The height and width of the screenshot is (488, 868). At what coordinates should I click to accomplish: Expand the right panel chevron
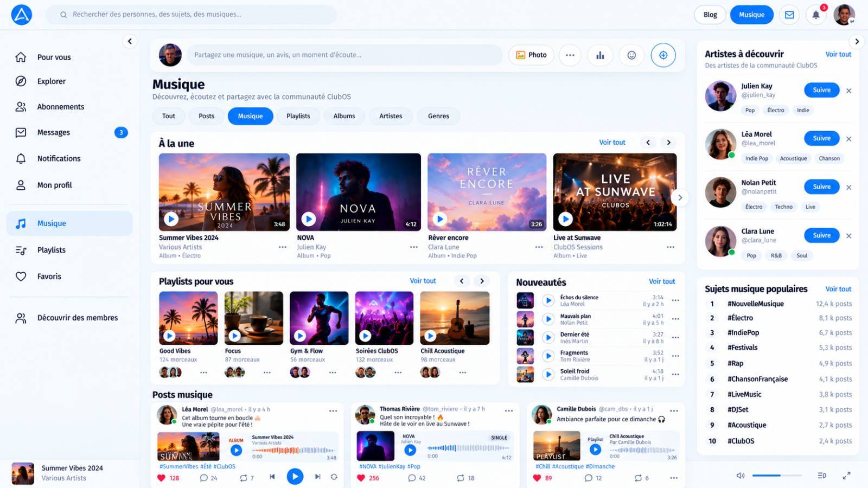[857, 41]
